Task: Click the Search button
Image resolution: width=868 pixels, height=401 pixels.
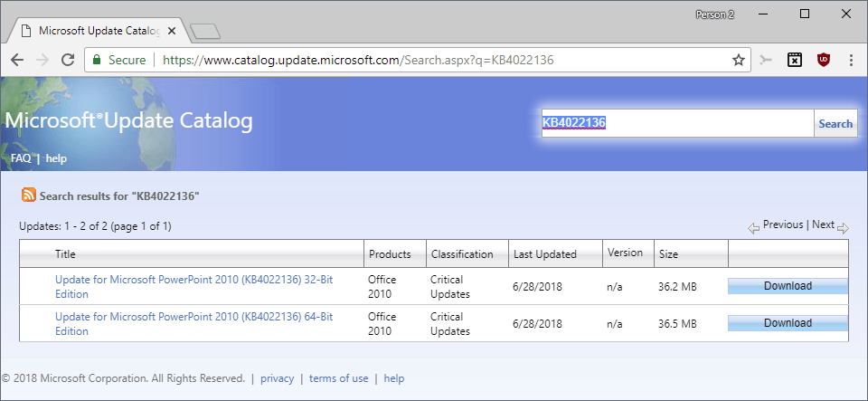Action: (x=835, y=123)
